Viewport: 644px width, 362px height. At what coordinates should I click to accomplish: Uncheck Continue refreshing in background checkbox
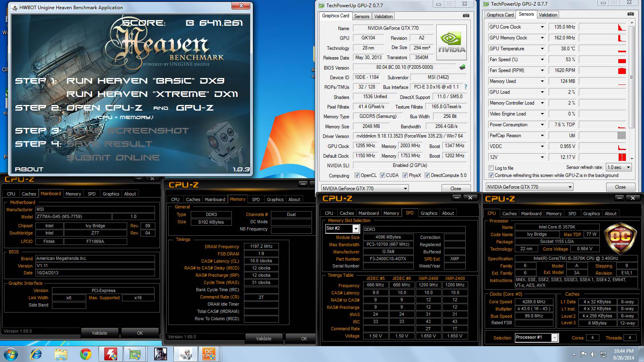491,175
